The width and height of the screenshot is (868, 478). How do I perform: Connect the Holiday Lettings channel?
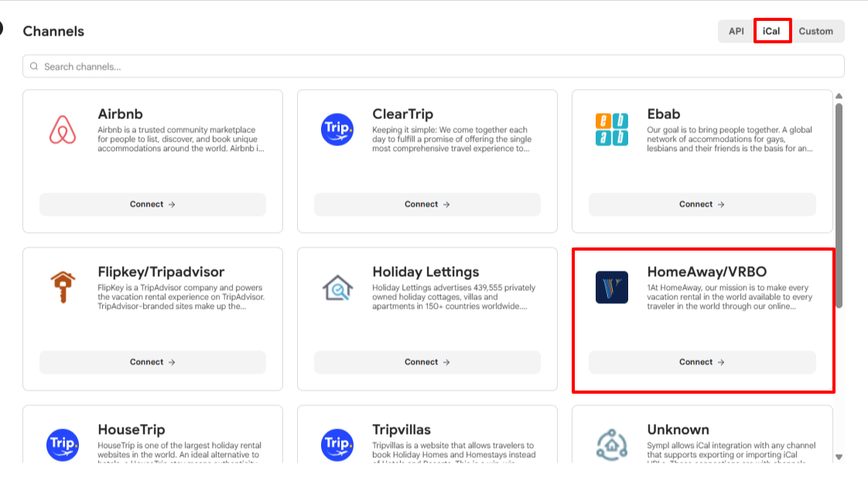[427, 362]
